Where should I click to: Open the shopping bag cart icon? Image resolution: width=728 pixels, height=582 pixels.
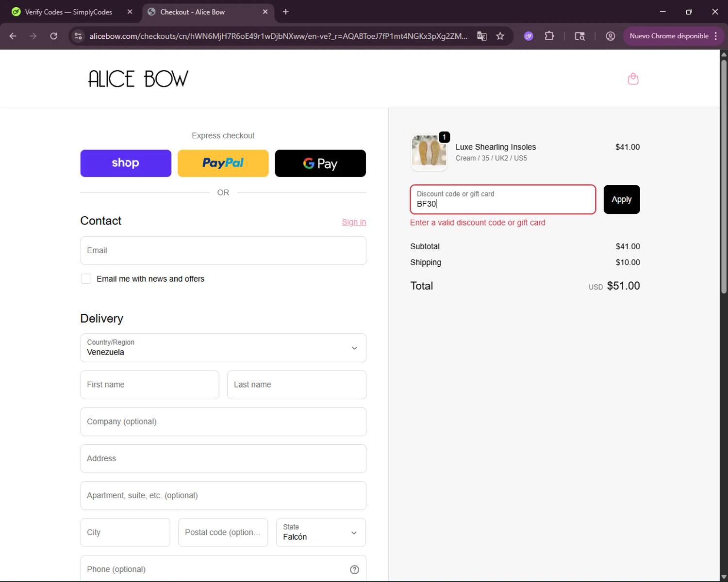(633, 79)
